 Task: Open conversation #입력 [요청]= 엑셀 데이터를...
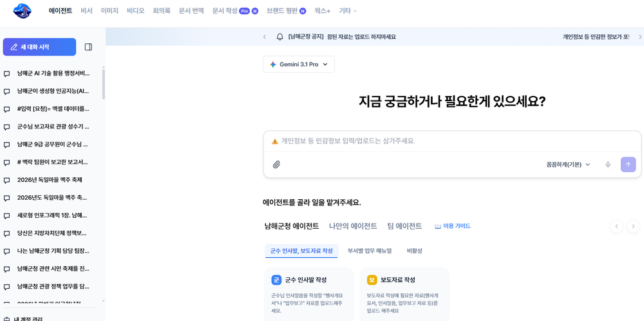coord(53,109)
